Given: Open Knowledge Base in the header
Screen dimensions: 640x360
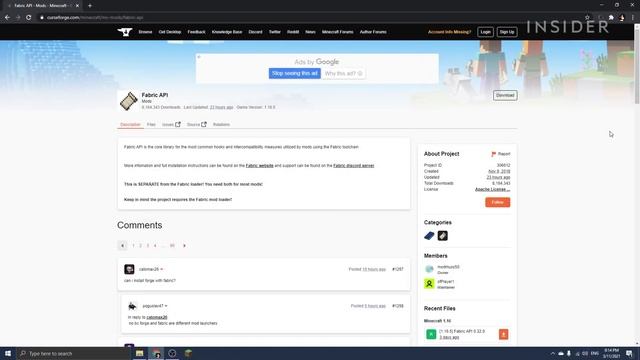Looking at the screenshot, I should (x=227, y=32).
